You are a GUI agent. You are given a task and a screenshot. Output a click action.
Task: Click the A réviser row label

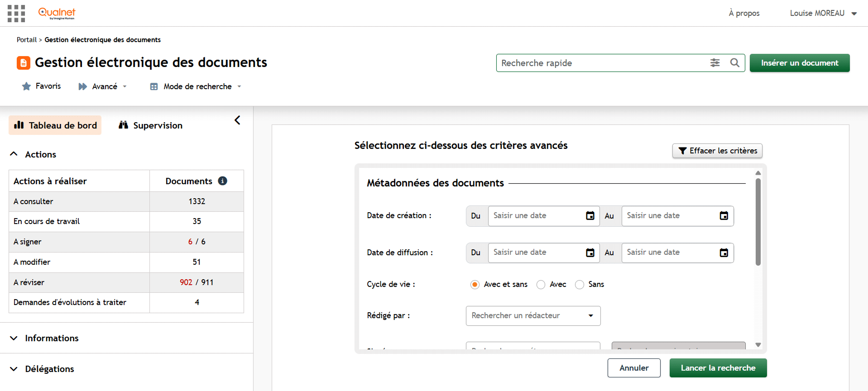[x=29, y=282]
